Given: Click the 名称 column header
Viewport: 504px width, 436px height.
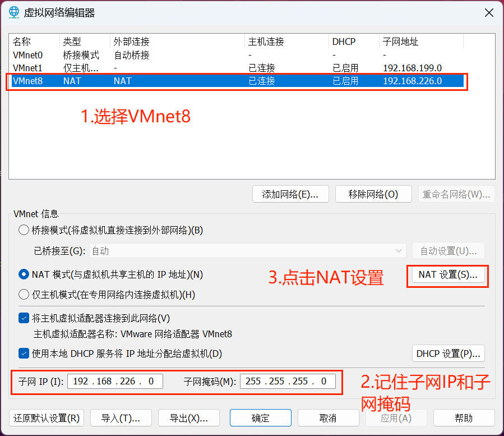Looking at the screenshot, I should (x=22, y=42).
